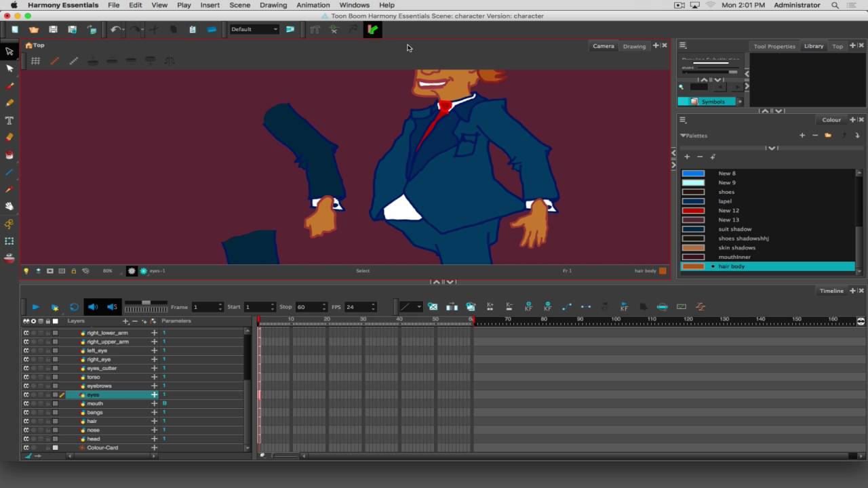Click the Undo arrow icon
868x488 pixels.
[117, 29]
